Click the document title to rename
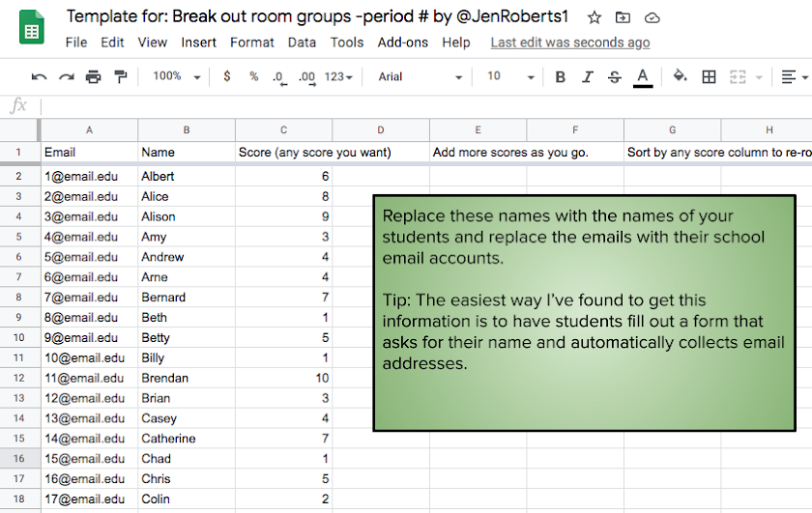Image resolution: width=812 pixels, height=513 pixels. point(317,16)
